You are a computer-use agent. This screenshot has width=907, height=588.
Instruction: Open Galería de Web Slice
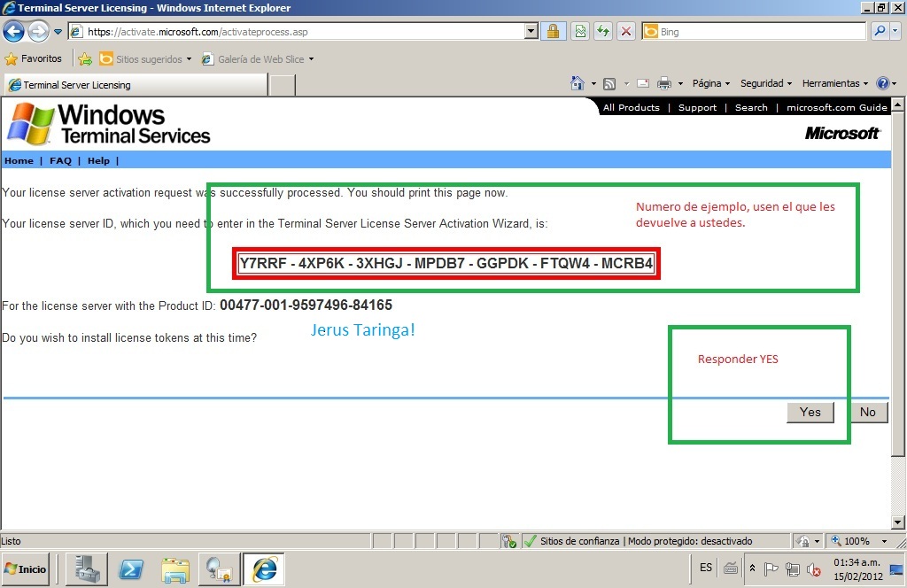click(258, 59)
